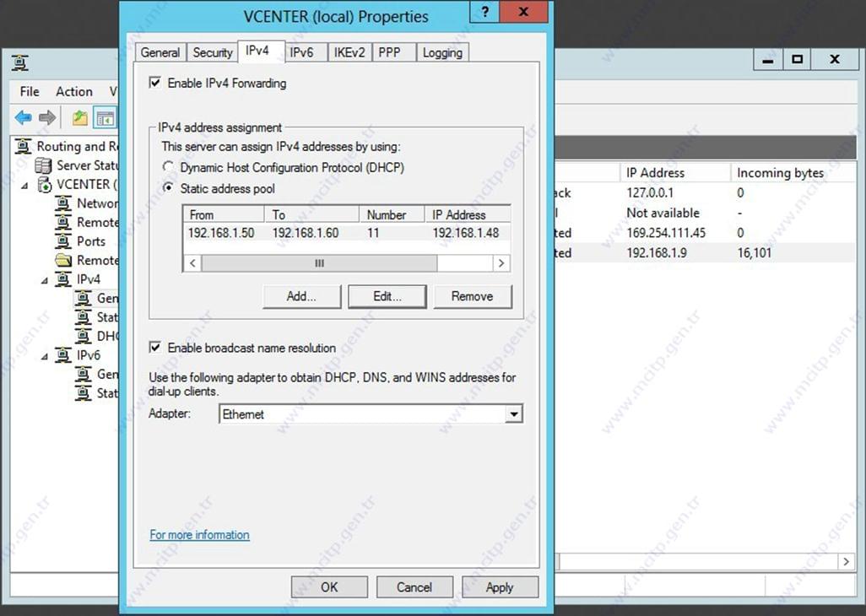Click the Server Status node icon
The height and width of the screenshot is (616, 866).
[42, 165]
